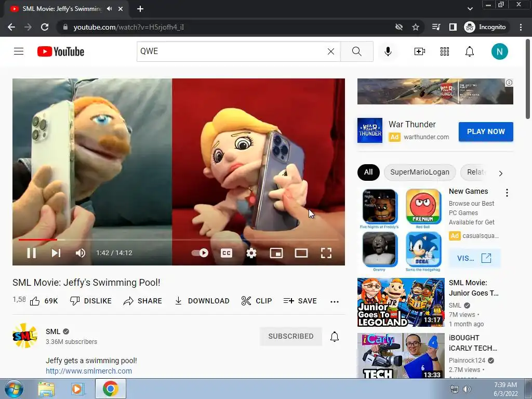
Task: Open media controls icon in toolbar
Action: pyautogui.click(x=436, y=27)
